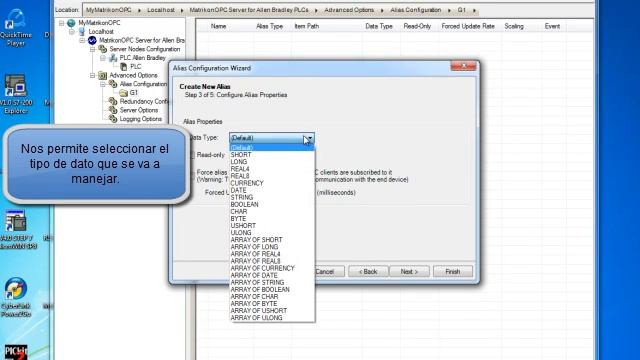
Task: Choose CURRENCY data type
Action: coord(272,183)
